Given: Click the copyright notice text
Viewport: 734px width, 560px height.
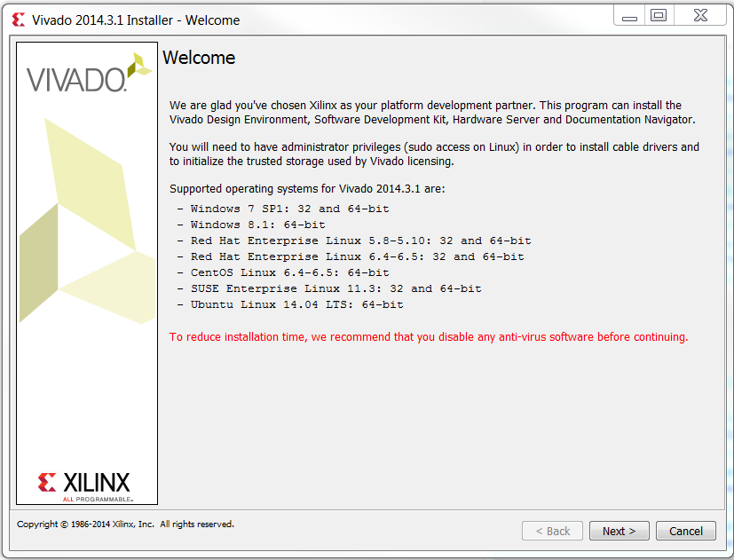Looking at the screenshot, I should tap(125, 525).
